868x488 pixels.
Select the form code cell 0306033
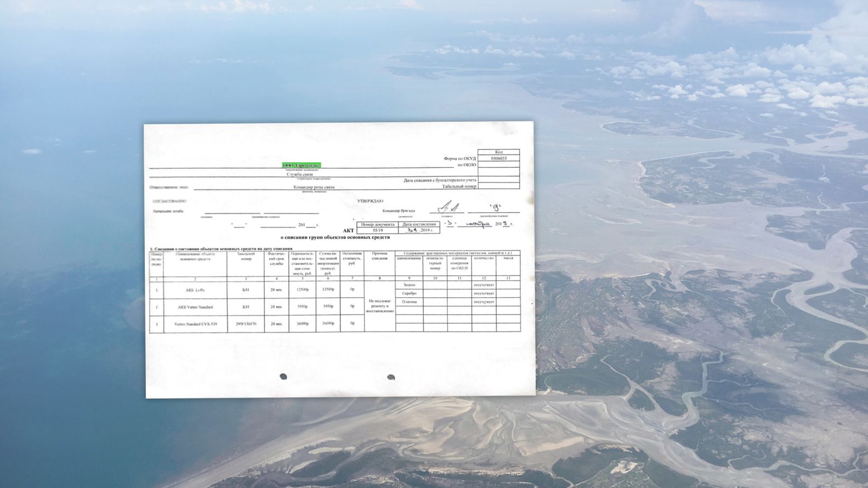pos(498,158)
